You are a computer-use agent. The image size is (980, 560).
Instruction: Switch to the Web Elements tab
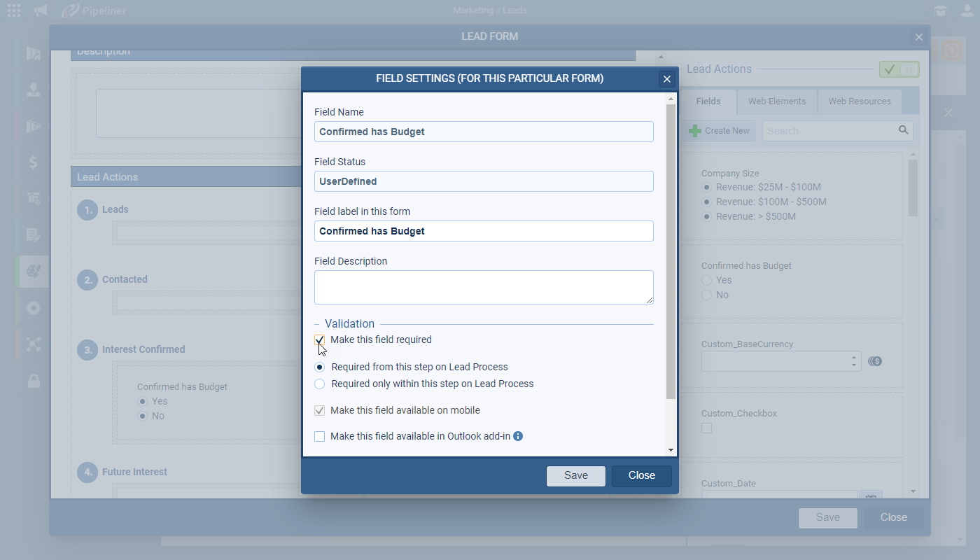point(776,101)
